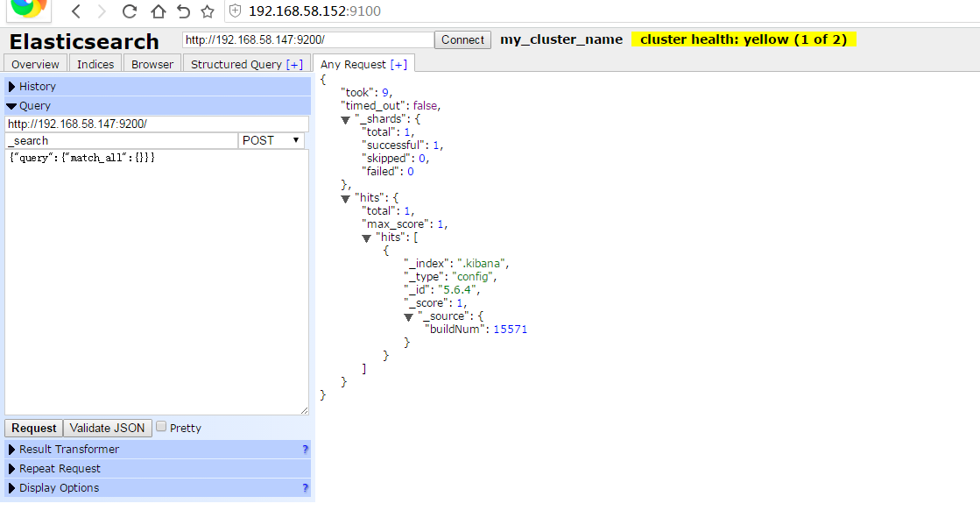
Task: Open the browser home page icon
Action: point(159,11)
